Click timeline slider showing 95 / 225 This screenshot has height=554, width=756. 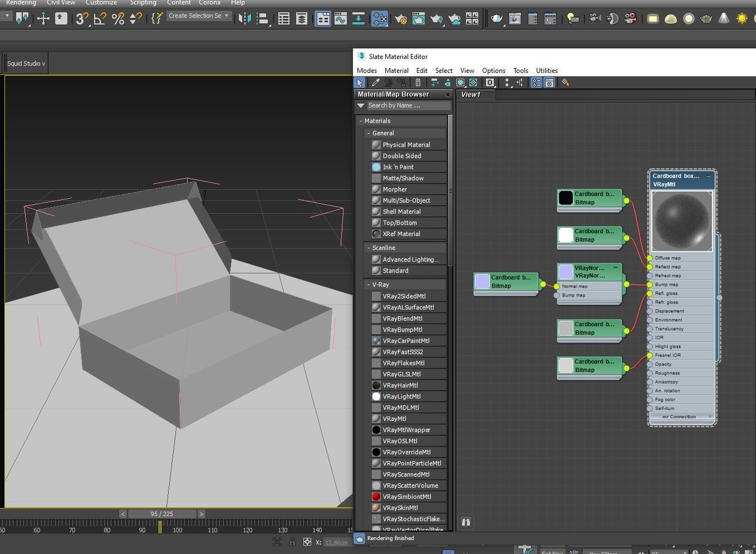[162, 514]
